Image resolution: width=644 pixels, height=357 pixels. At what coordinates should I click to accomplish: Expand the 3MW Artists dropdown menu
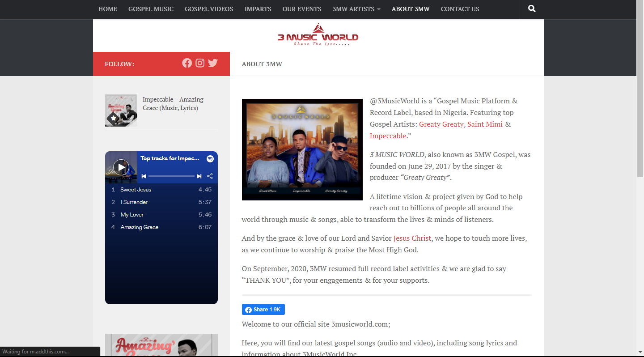coord(356,9)
